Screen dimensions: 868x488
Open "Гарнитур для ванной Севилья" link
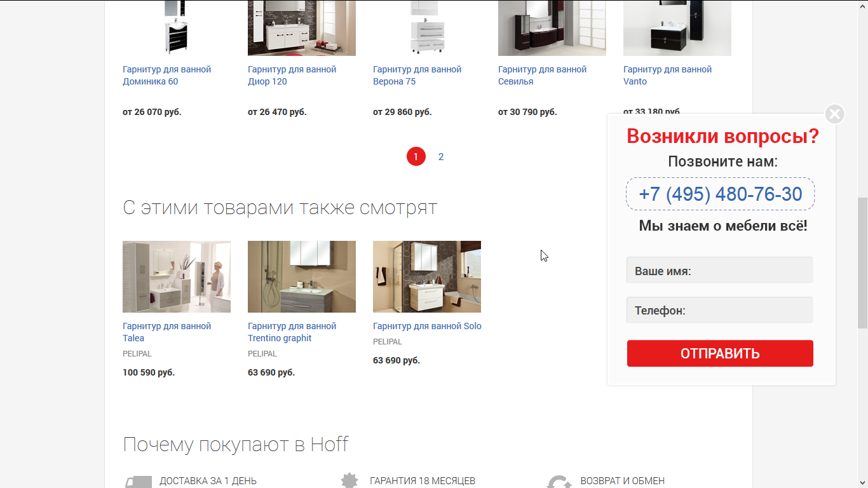(x=542, y=75)
